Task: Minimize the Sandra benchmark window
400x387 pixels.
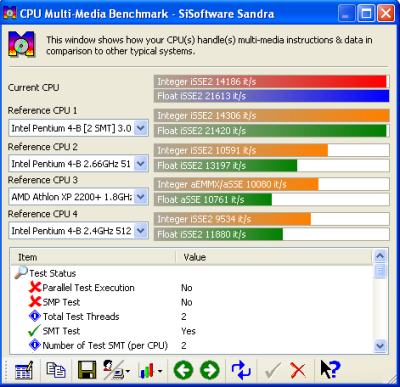Action: pyautogui.click(x=346, y=14)
